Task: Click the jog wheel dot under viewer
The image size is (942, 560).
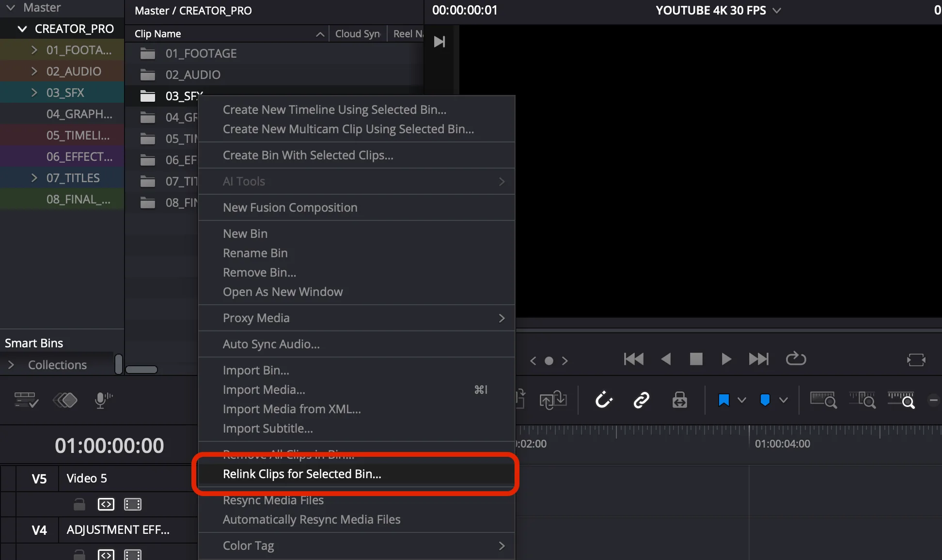Action: click(549, 360)
